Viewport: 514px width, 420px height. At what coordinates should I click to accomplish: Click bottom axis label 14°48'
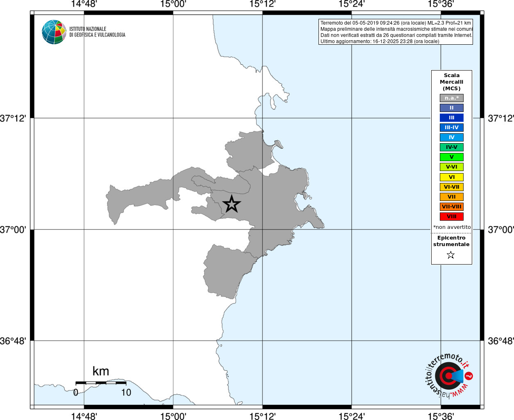coord(84,416)
